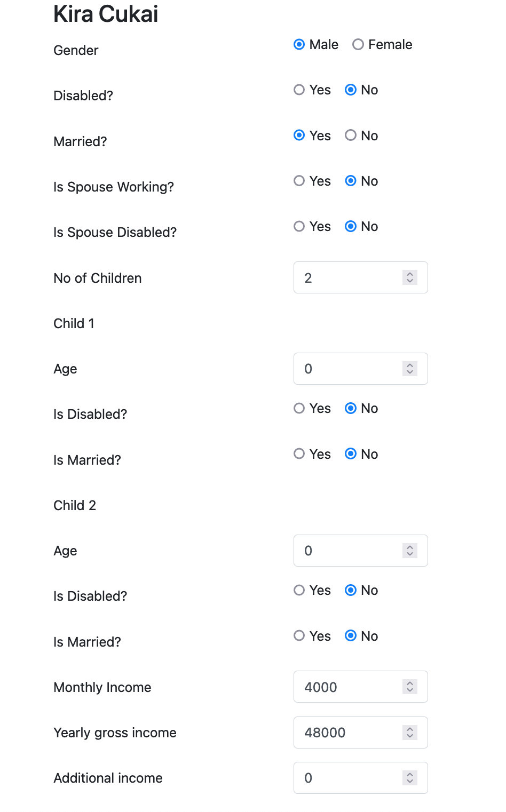Choose Yes for Disabled?
506x812 pixels.
(299, 90)
